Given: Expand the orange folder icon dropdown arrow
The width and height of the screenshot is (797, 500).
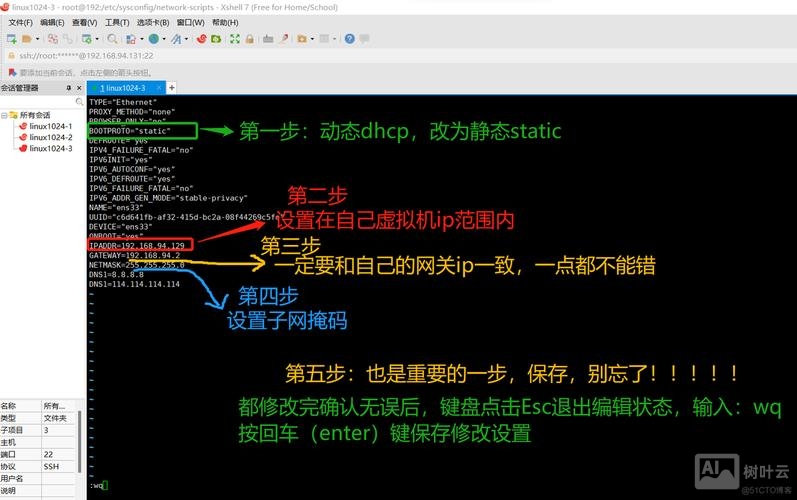Looking at the screenshot, I should [312, 39].
